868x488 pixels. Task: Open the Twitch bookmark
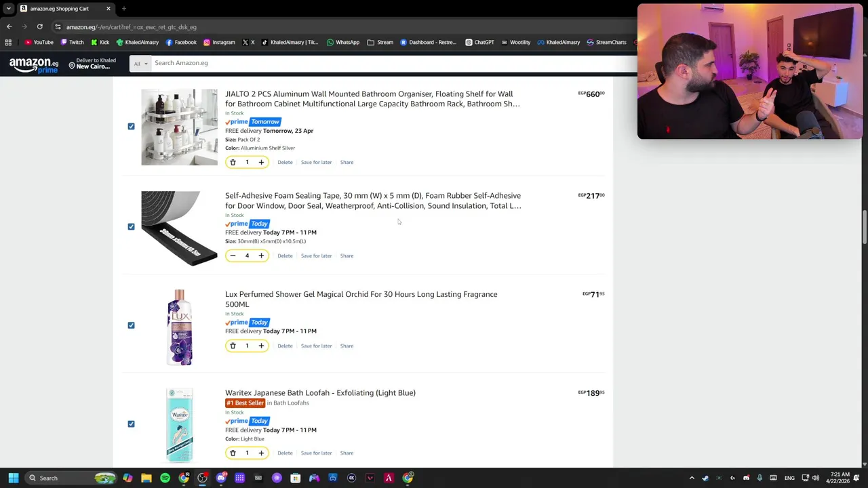click(x=72, y=42)
